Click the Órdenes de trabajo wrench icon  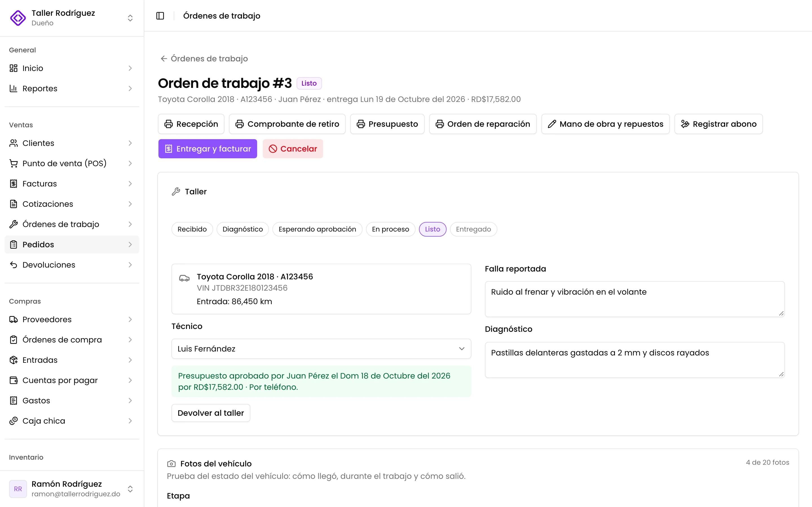coord(14,224)
